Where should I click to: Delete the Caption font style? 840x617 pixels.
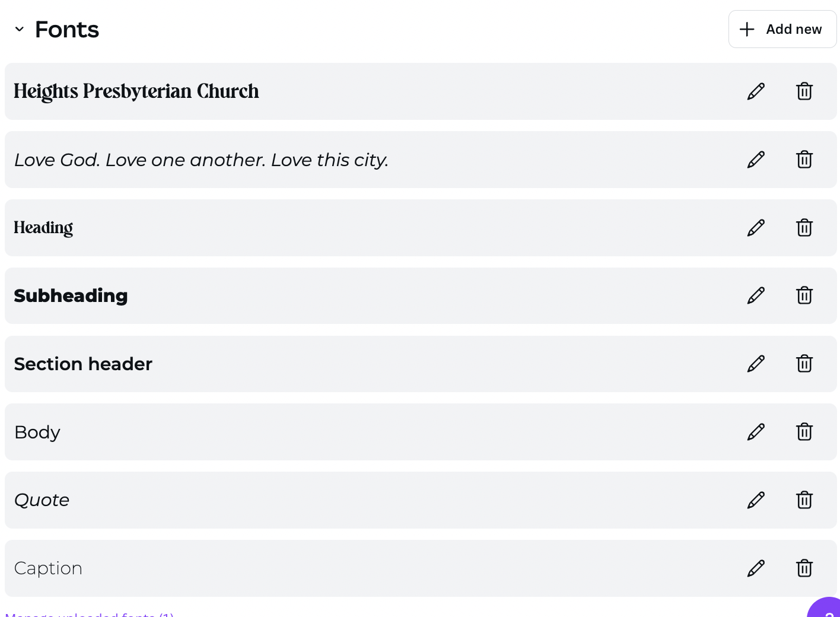pyautogui.click(x=804, y=568)
